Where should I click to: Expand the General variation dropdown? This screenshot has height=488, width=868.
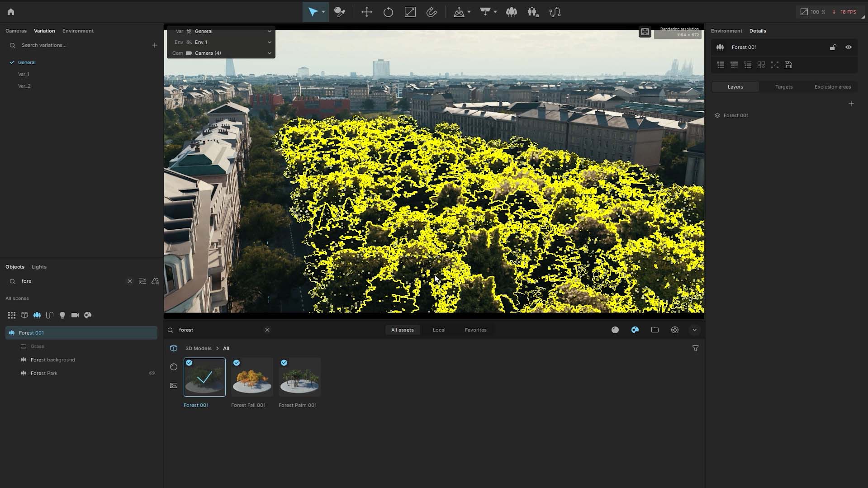269,31
